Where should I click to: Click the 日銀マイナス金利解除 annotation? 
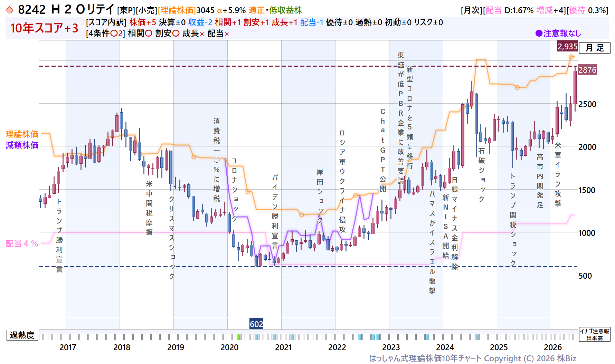pyautogui.click(x=455, y=223)
